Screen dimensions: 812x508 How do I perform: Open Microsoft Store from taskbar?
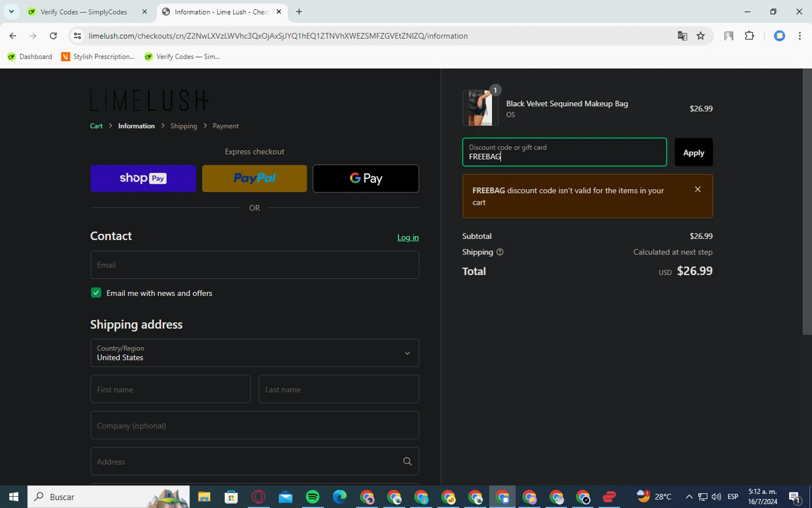coord(231,497)
